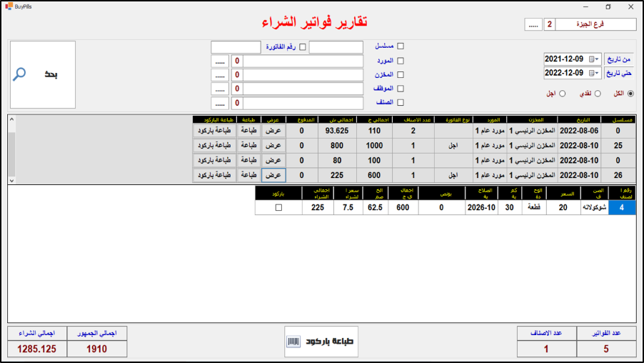This screenshot has height=363, width=644.
Task: Click طباعة button for invoice serial 26
Action: pyautogui.click(x=248, y=174)
